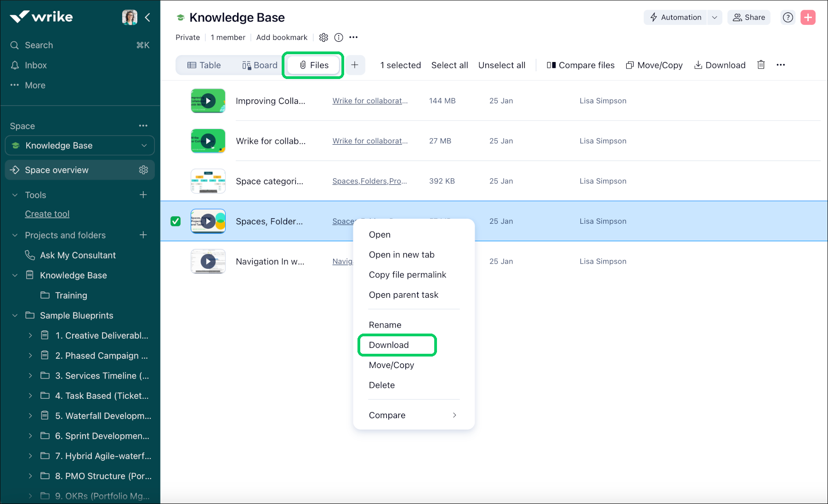The width and height of the screenshot is (828, 504).
Task: Open Search from the sidebar
Action: pos(38,45)
